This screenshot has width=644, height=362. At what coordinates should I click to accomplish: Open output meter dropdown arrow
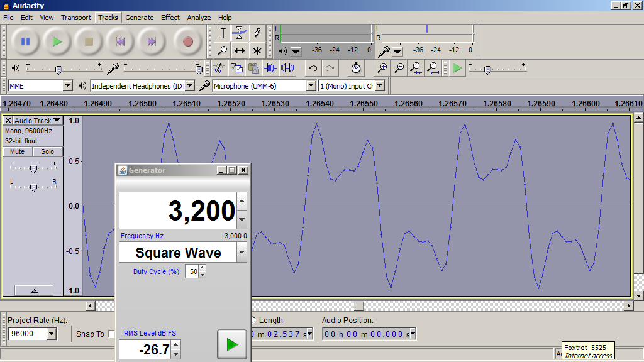point(296,52)
